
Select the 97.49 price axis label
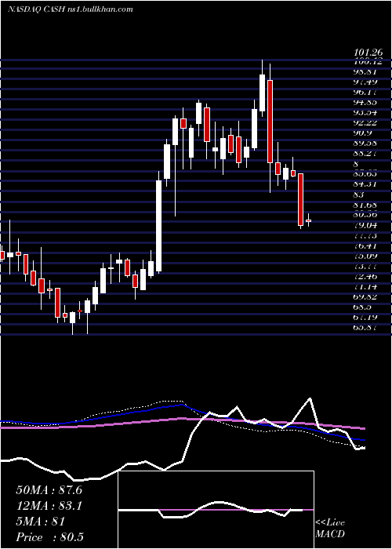(366, 82)
